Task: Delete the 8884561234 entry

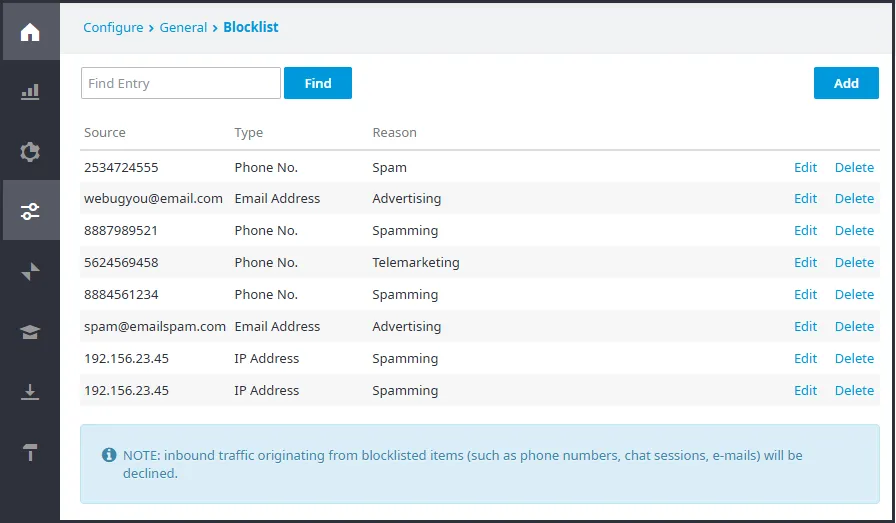Action: click(854, 294)
